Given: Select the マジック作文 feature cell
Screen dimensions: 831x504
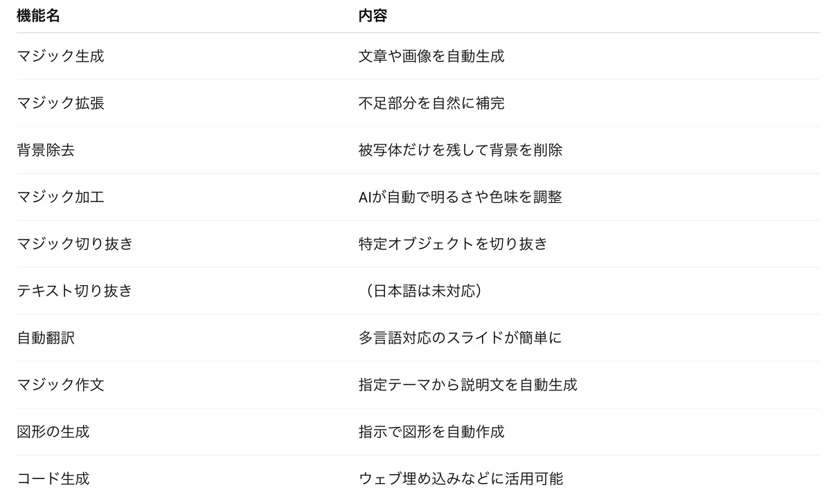Looking at the screenshot, I should click(x=60, y=385).
